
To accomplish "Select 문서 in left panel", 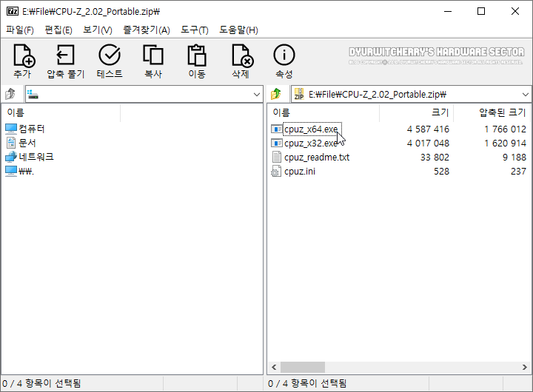I will pos(27,143).
